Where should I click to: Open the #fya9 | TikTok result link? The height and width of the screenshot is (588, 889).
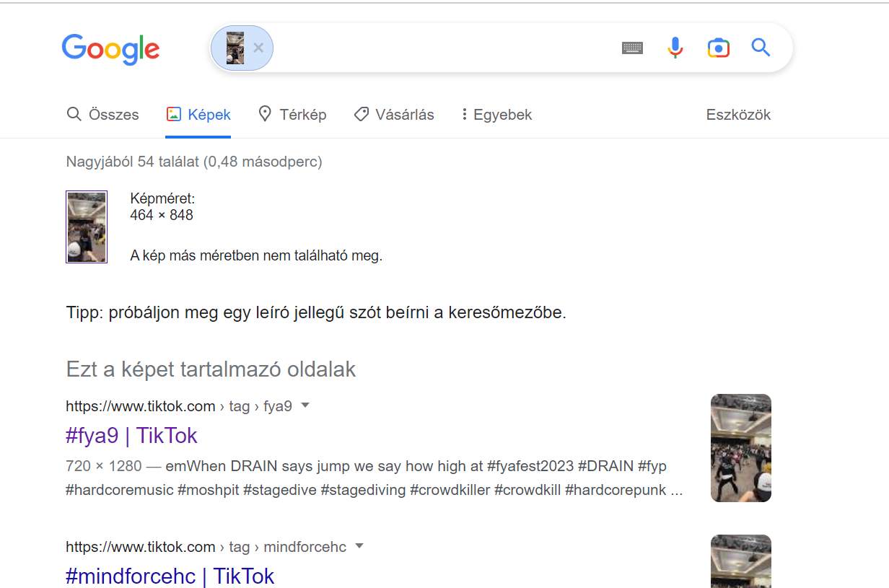(x=131, y=436)
